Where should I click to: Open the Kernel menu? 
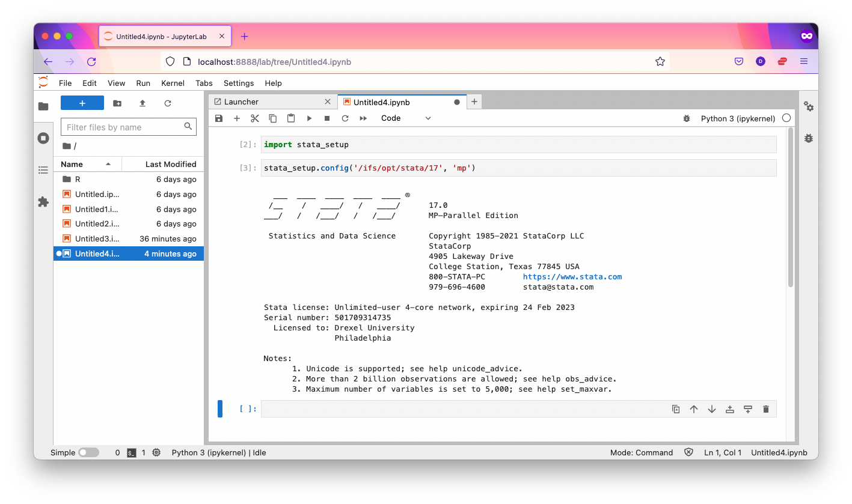click(173, 83)
